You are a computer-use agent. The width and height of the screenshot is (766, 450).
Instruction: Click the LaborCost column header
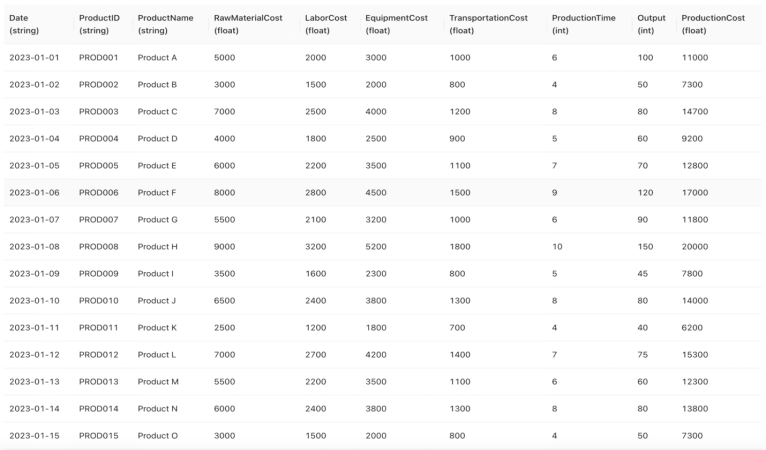point(326,24)
